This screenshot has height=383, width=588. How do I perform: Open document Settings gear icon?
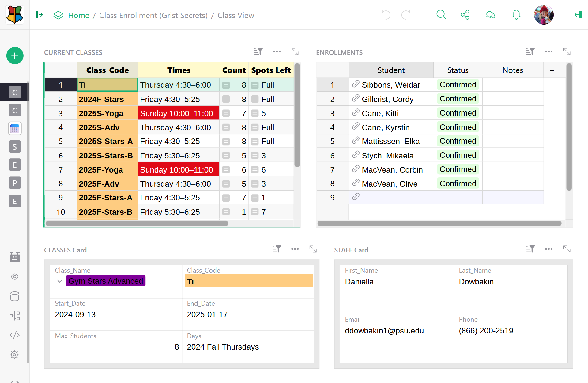15,355
